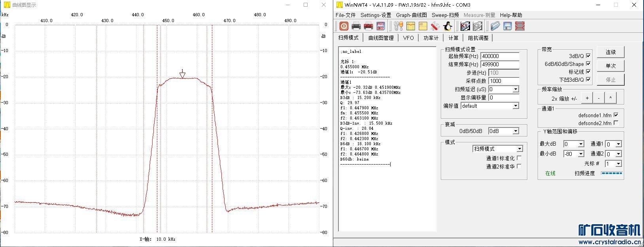Click the red crossed box icon
This screenshot has height=247, width=644.
click(x=520, y=26)
